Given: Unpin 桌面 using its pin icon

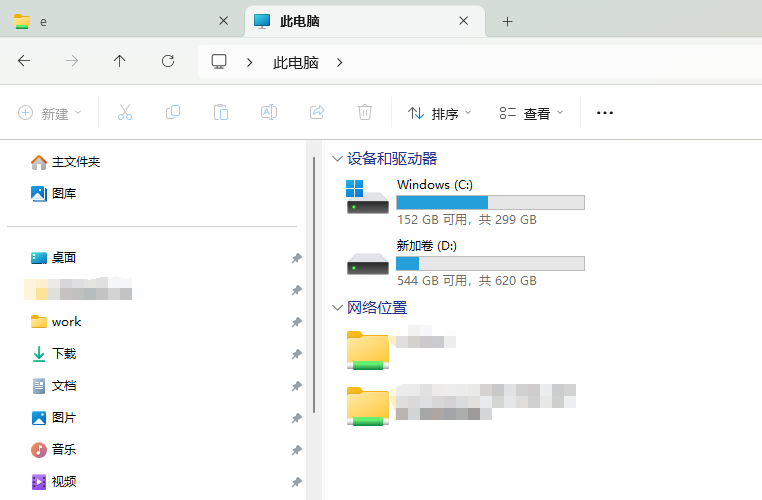Looking at the screenshot, I should pyautogui.click(x=296, y=258).
